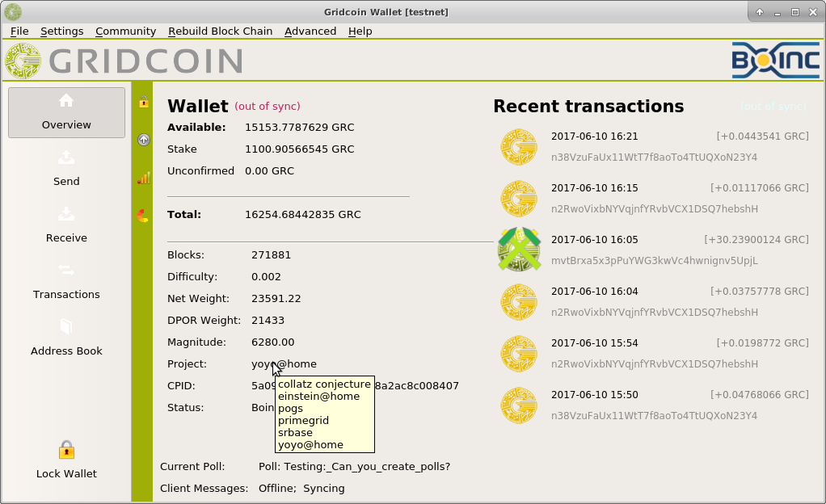Open the Help menu
This screenshot has height=504, width=826.
pos(360,31)
